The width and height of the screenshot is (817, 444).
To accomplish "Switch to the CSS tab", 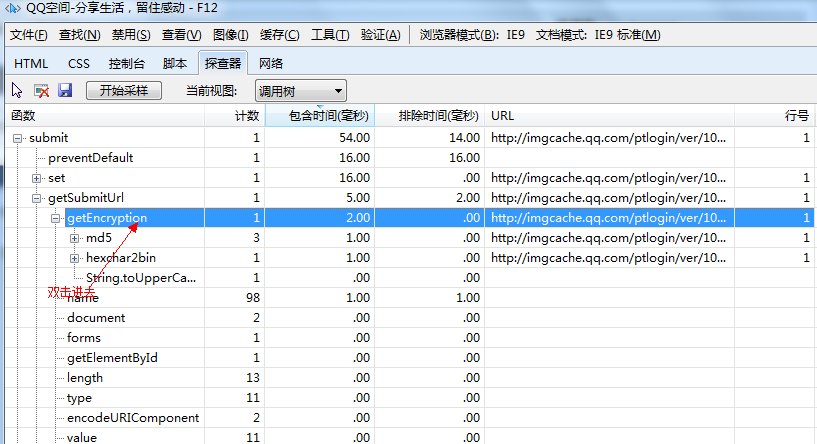I will [79, 64].
